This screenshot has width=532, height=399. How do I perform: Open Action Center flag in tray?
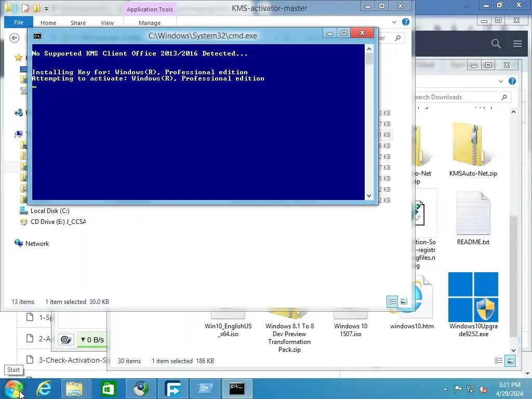[x=458, y=389]
